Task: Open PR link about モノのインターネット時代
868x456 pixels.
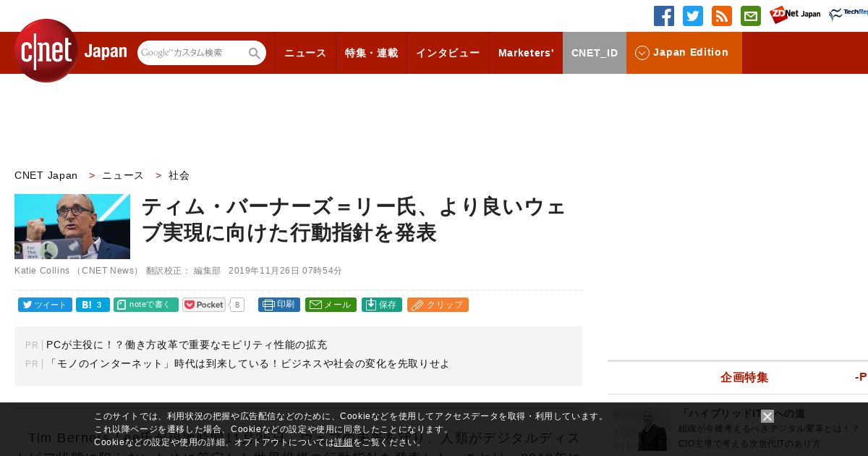Action: (x=248, y=364)
